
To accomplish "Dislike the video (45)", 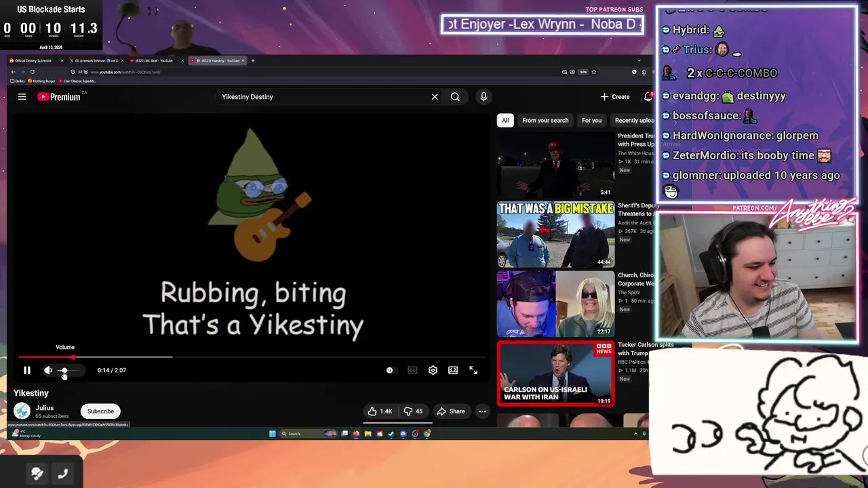I will click(413, 411).
